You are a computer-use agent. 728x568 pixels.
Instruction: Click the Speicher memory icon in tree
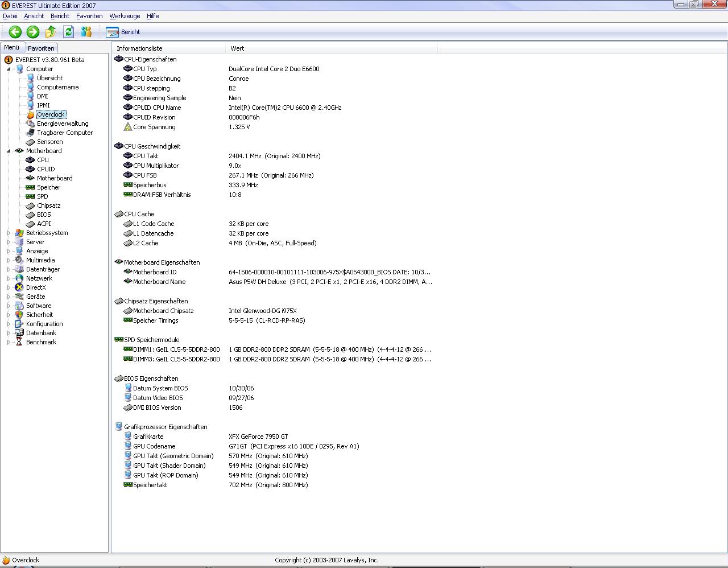tap(30, 187)
